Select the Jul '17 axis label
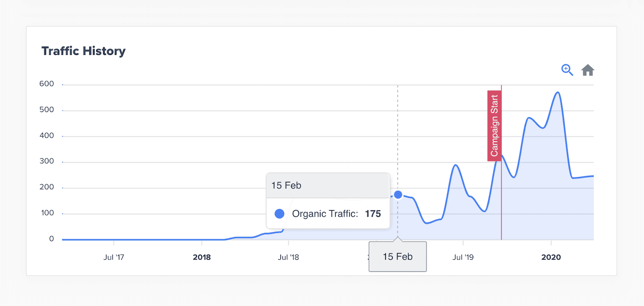 coord(114,257)
